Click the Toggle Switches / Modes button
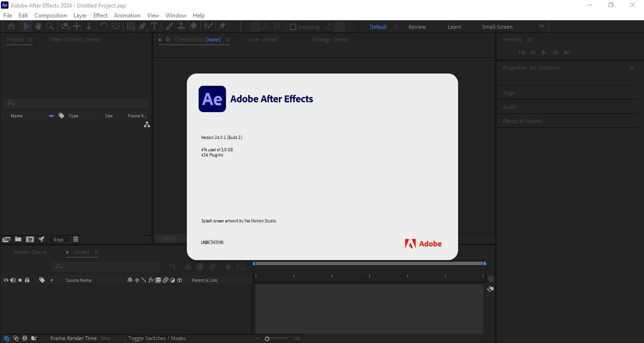 pos(158,338)
